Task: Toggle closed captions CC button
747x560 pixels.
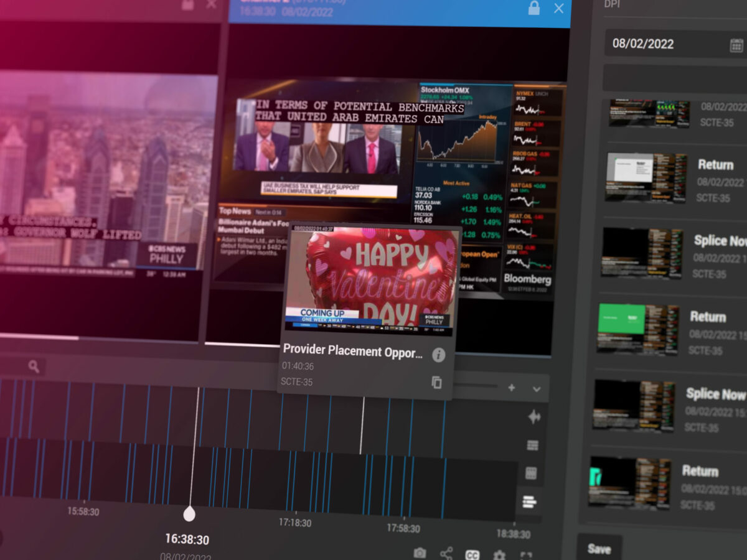Action: coord(472,554)
